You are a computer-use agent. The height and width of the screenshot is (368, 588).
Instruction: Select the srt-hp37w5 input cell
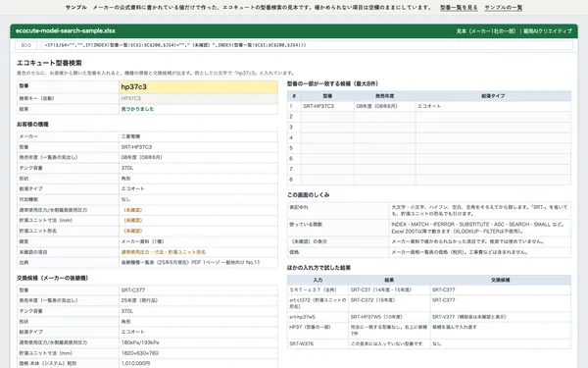[318, 317]
